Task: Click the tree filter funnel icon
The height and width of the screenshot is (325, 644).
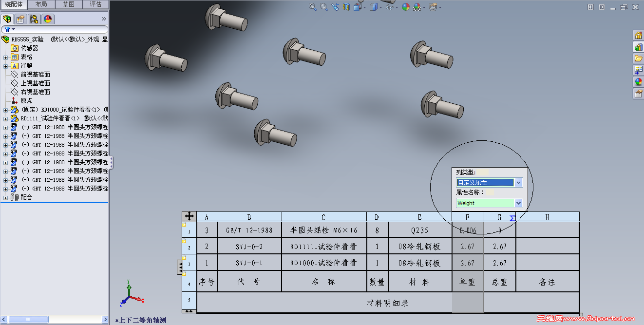Action: point(7,30)
